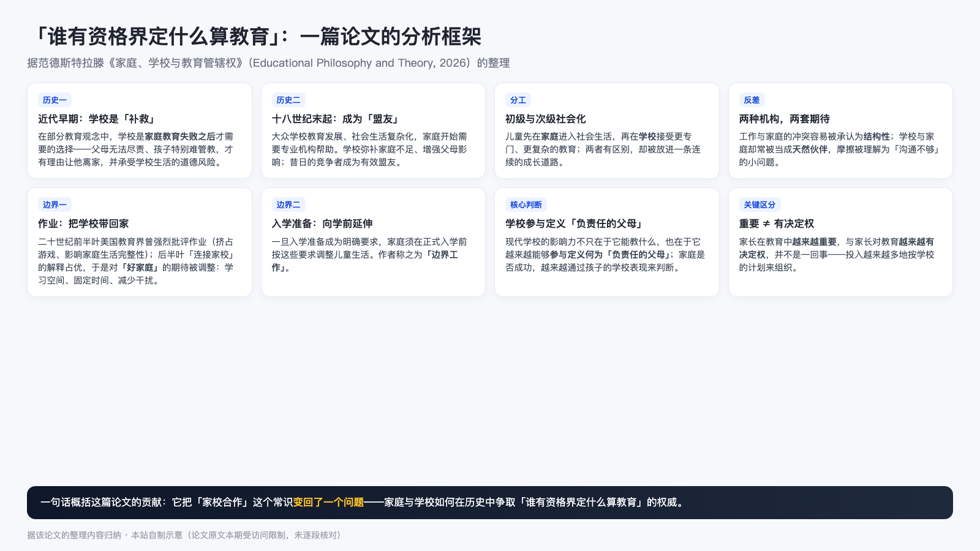Screen dimensions: 980x551
Task: Click heading 作业：把学校带回家
Action: pos(83,223)
